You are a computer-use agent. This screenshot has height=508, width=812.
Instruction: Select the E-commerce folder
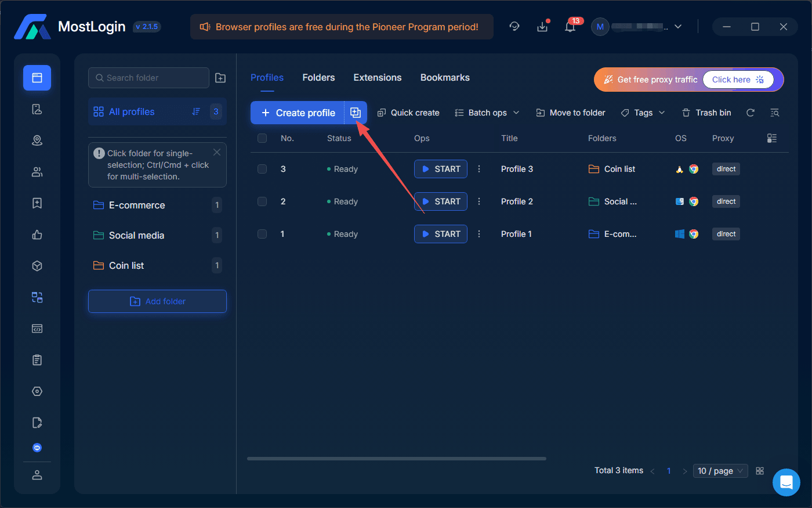click(x=157, y=205)
